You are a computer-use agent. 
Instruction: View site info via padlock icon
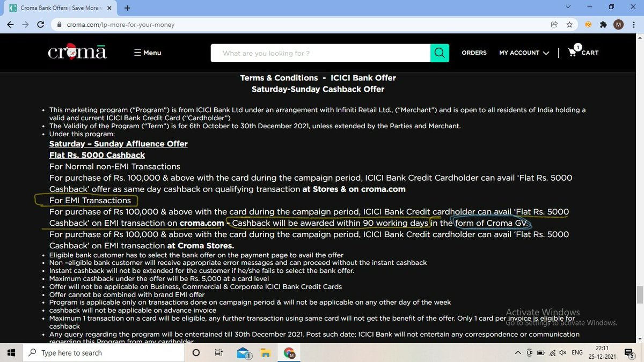click(59, 25)
